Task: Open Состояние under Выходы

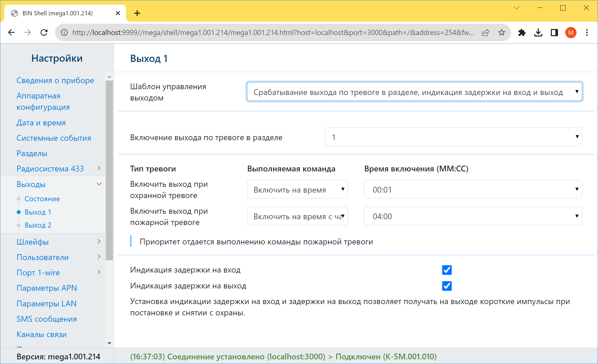Action: 42,199
